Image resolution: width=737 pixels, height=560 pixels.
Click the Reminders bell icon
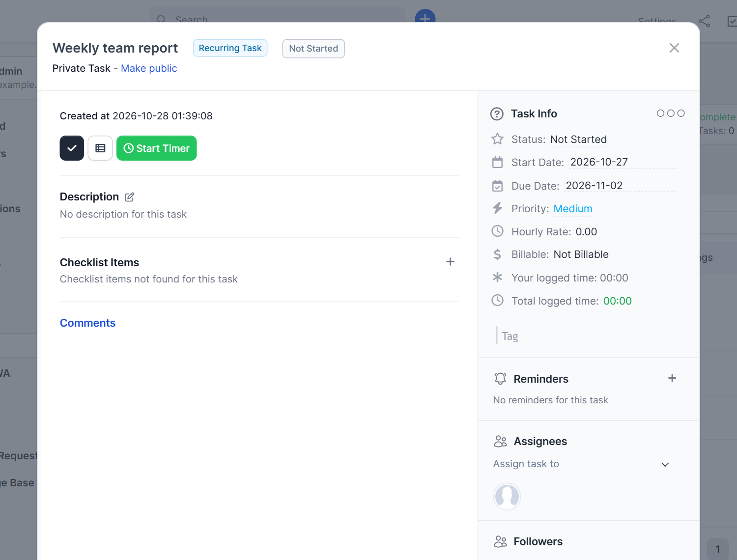coord(500,379)
